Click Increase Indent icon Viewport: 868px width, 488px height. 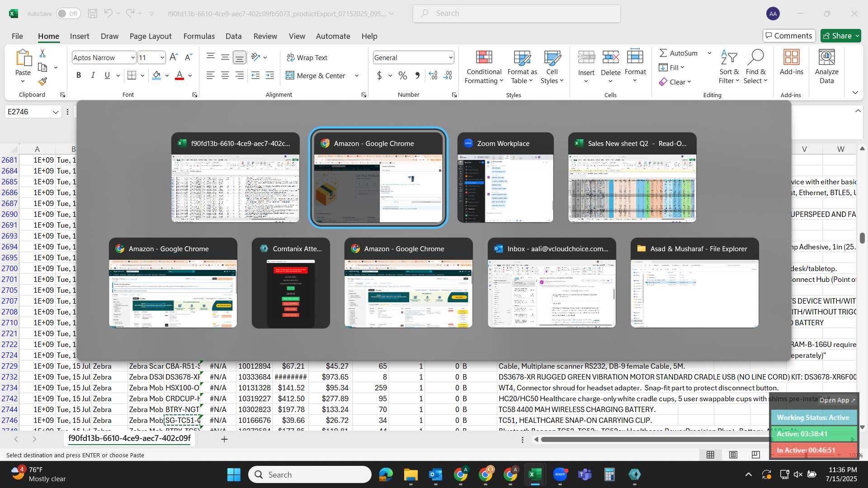click(270, 75)
